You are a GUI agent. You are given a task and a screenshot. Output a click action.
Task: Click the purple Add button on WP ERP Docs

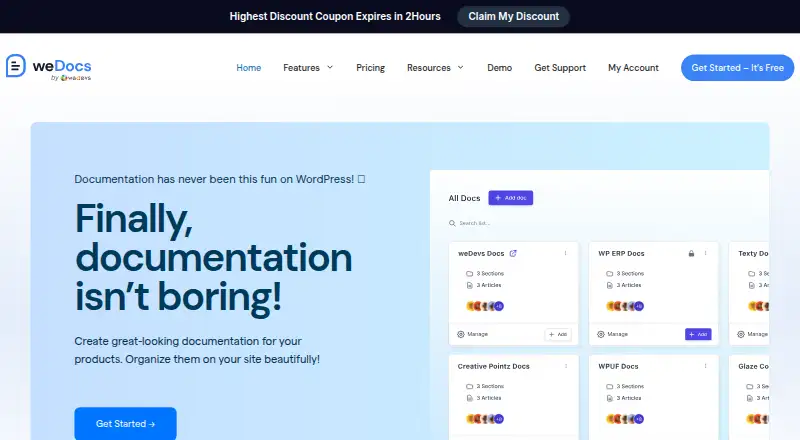698,334
